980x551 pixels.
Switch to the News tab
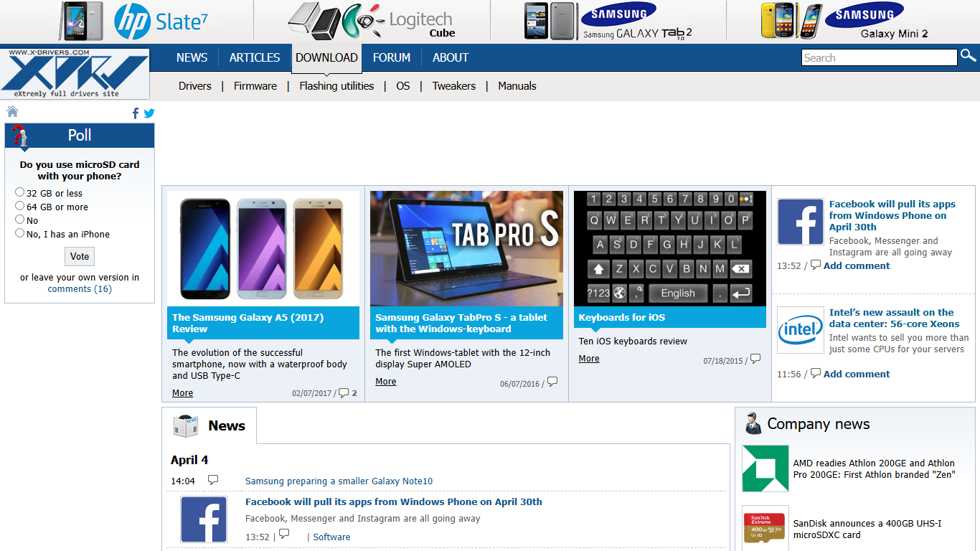pos(209,425)
